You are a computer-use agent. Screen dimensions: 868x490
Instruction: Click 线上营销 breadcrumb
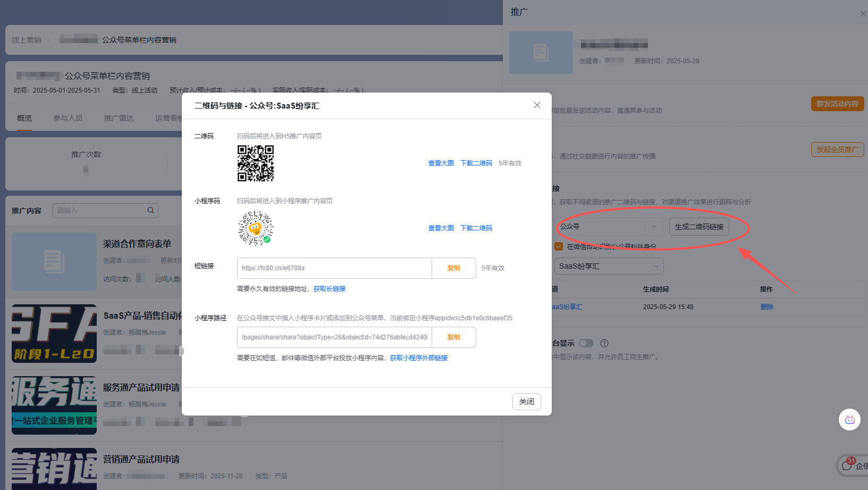[27, 40]
